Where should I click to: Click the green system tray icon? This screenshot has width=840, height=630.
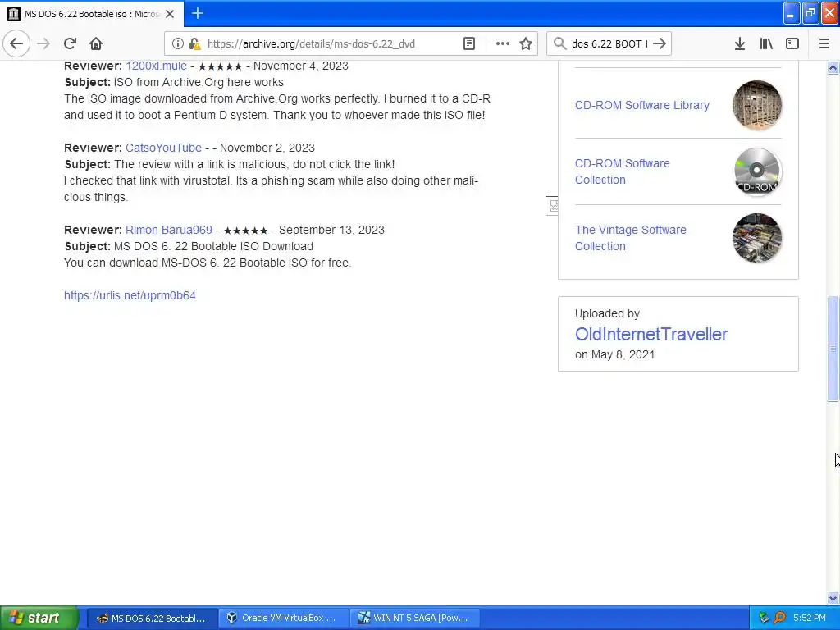pos(764,618)
